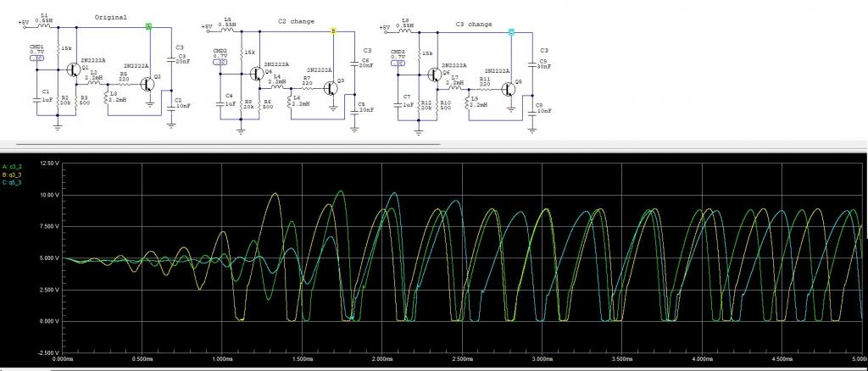Select resistor R12 20k symbol
The width and height of the screenshot is (868, 371).
click(419, 108)
